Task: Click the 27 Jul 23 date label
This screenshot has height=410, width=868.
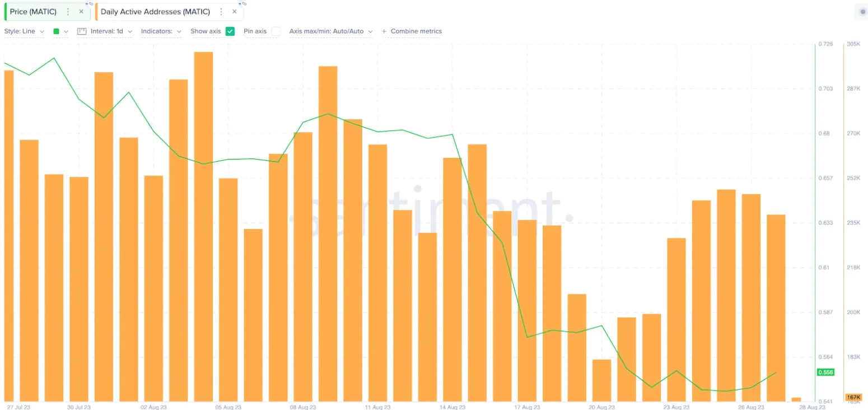Action: pos(18,407)
